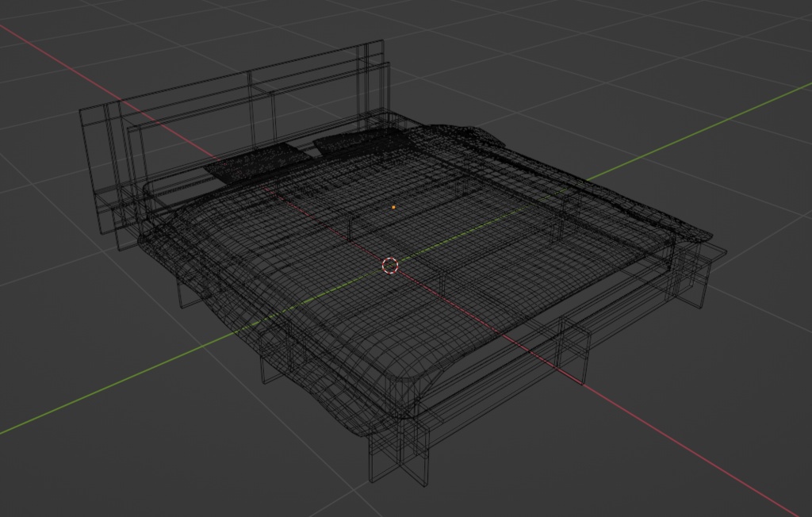Select the right pillow mesh near headboard

(362, 143)
